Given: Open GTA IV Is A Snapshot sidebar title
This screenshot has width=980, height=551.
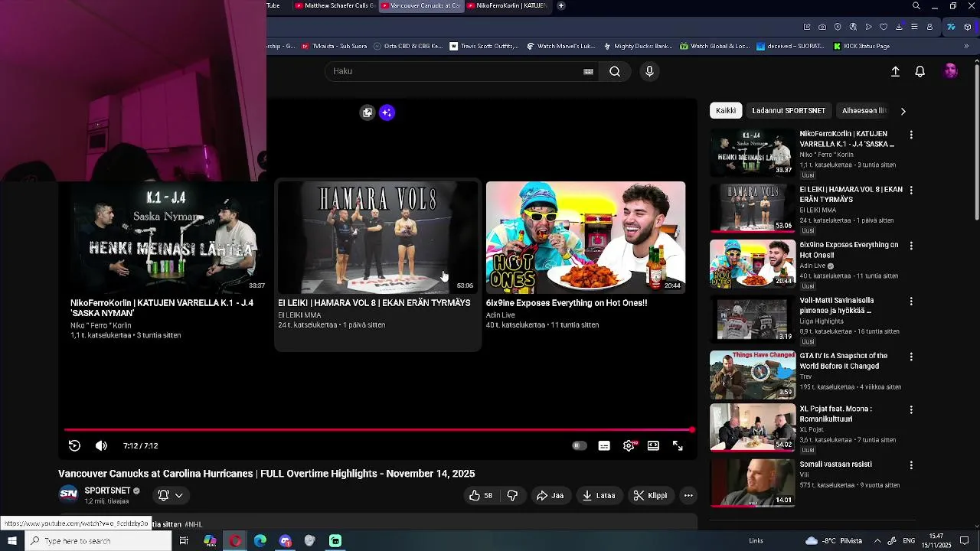Looking at the screenshot, I should tap(844, 361).
